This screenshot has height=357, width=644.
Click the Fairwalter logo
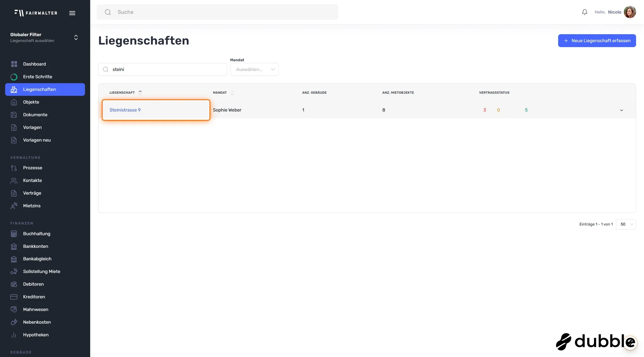[x=36, y=13]
